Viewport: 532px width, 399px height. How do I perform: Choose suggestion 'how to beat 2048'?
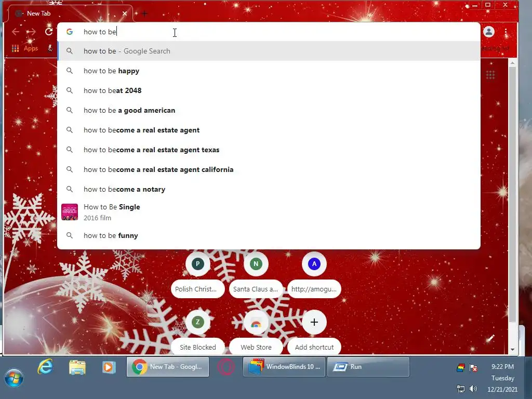coord(269,90)
